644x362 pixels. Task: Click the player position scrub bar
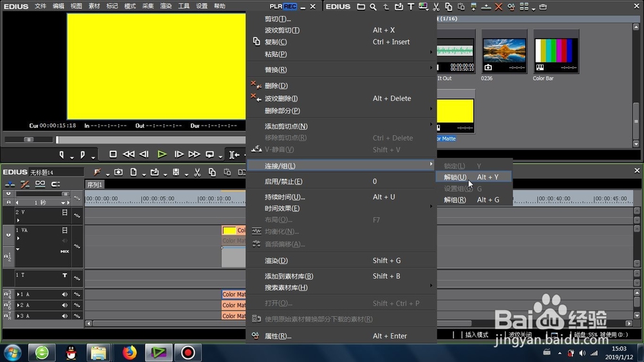(x=150, y=140)
